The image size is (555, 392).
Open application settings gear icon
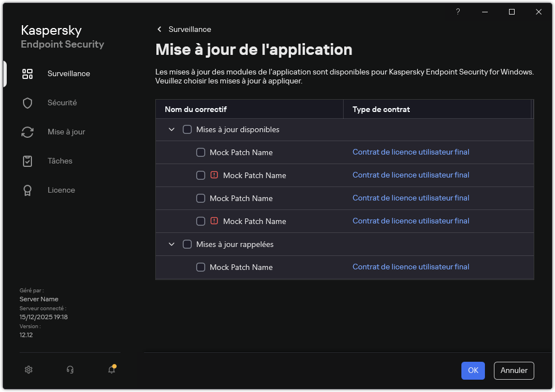tap(28, 370)
